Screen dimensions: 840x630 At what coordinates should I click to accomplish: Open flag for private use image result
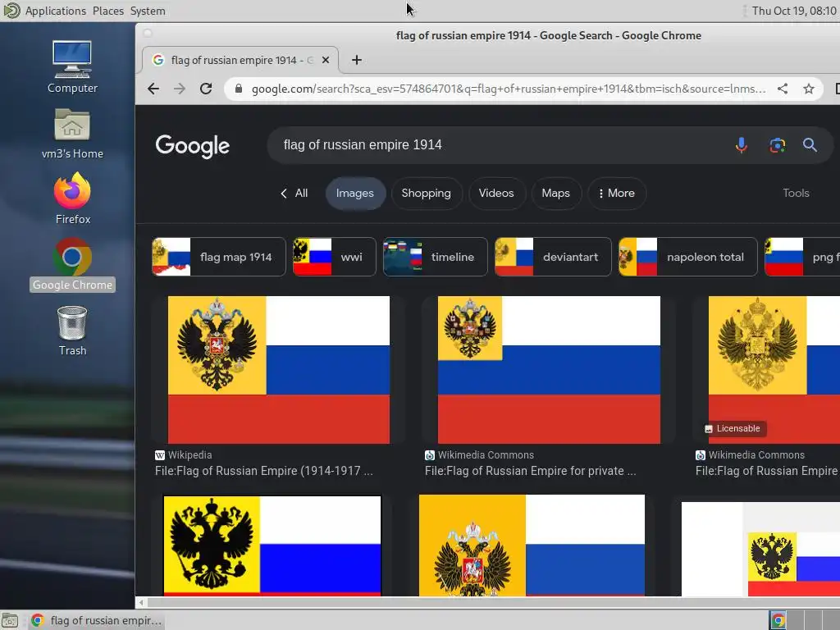pyautogui.click(x=549, y=370)
